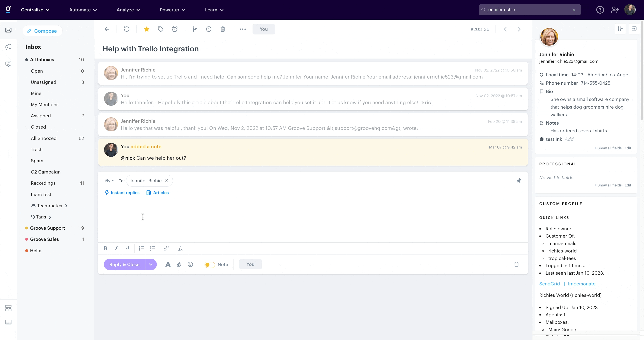
Task: Attach a file with paperclip icon
Action: [179, 264]
